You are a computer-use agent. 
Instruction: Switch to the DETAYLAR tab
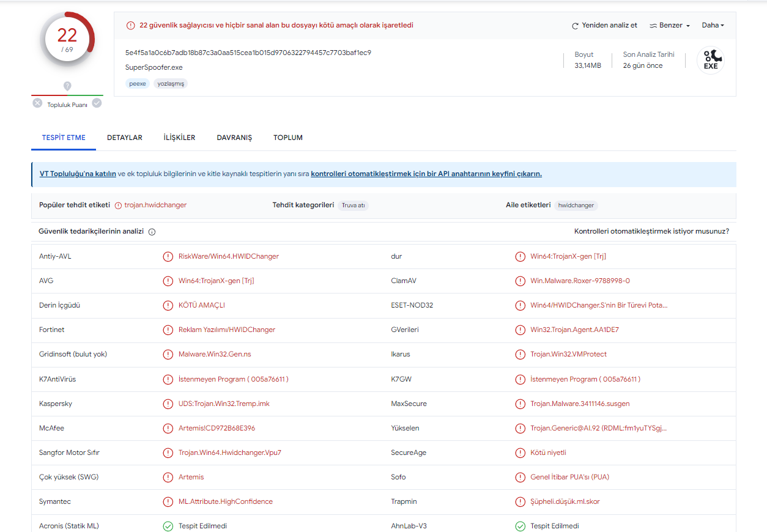125,138
